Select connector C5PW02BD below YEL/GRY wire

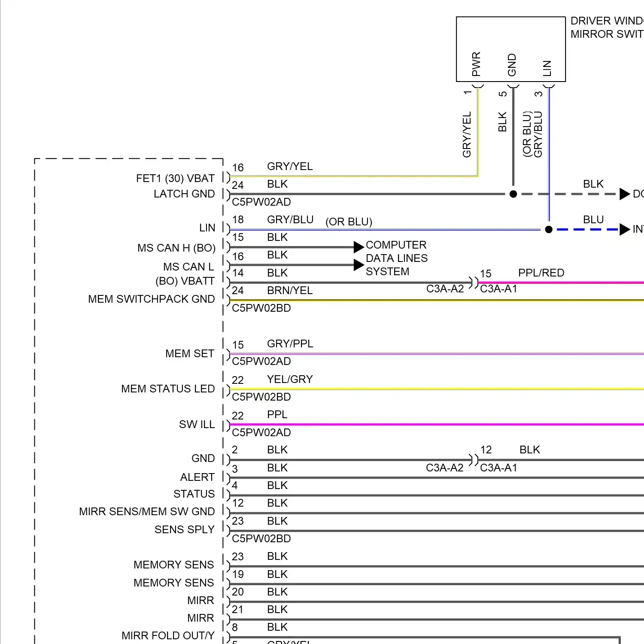pyautogui.click(x=261, y=397)
